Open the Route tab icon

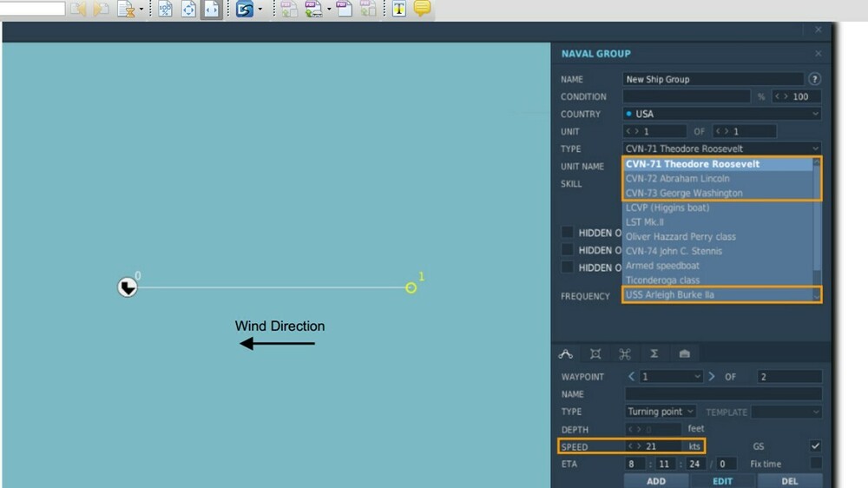click(565, 354)
